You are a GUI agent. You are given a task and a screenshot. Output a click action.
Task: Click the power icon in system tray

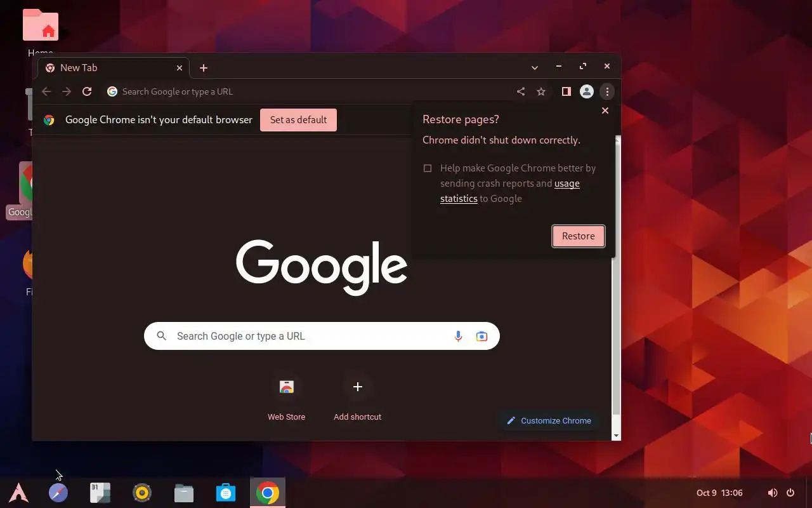pos(790,493)
